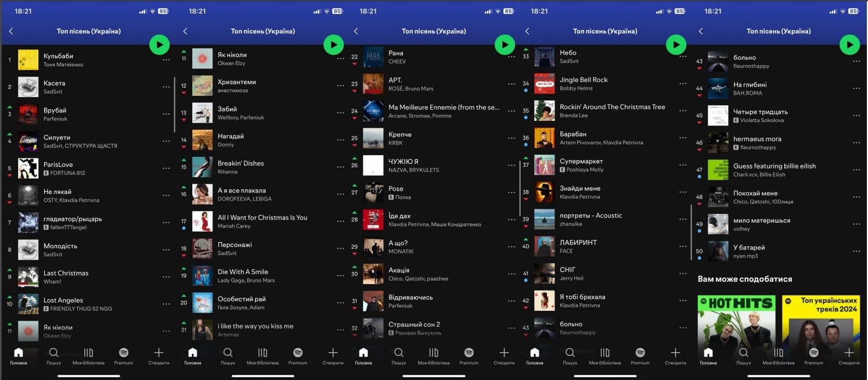This screenshot has width=868, height=380.
Task: Tap Головна tab in the screen listing Хризантеми
Action: 193,356
